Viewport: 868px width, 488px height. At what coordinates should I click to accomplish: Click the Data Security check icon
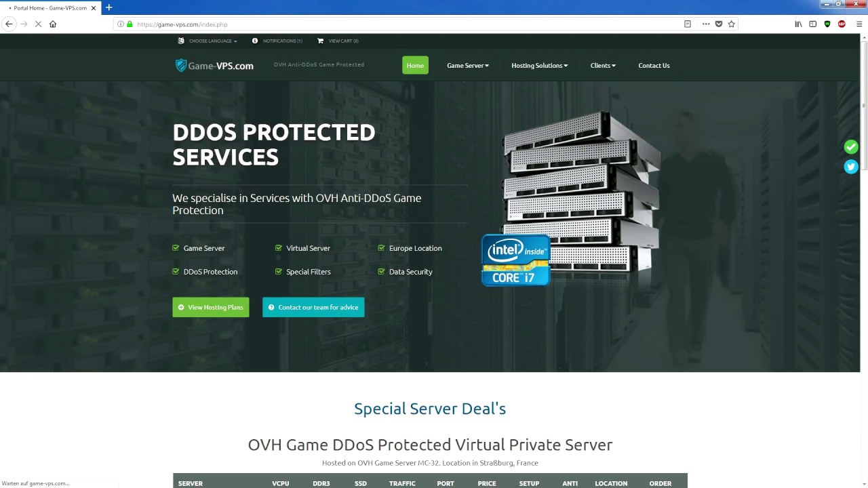pyautogui.click(x=382, y=271)
